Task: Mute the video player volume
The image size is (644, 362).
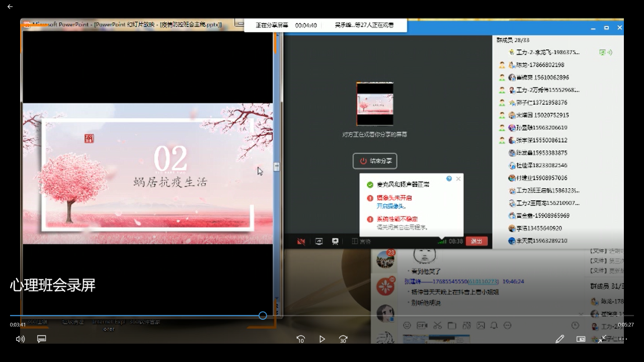Action: pos(20,339)
